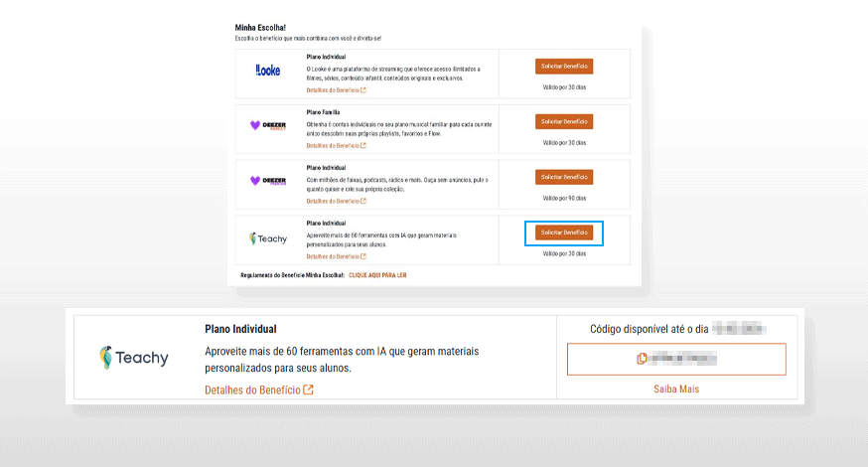Request the Deezer Plano Família benefit
Screen dimensions: 868x467
tap(564, 121)
